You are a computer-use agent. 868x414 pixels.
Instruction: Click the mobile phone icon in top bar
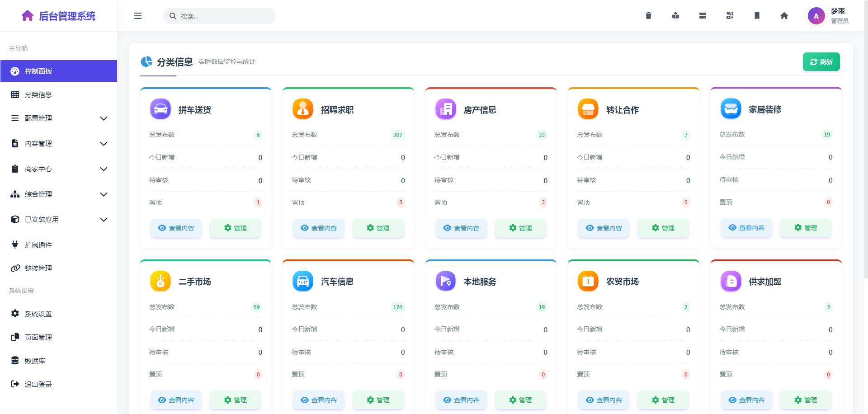click(757, 16)
